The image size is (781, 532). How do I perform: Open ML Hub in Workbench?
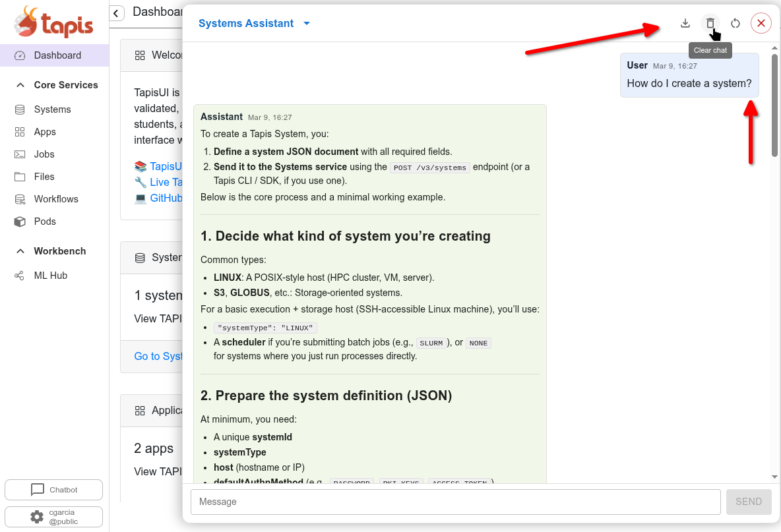pos(50,276)
